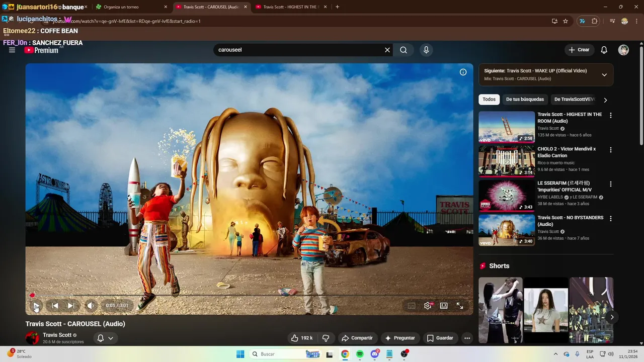
Task: Open weather widget showing 28°C
Action: click(19, 354)
